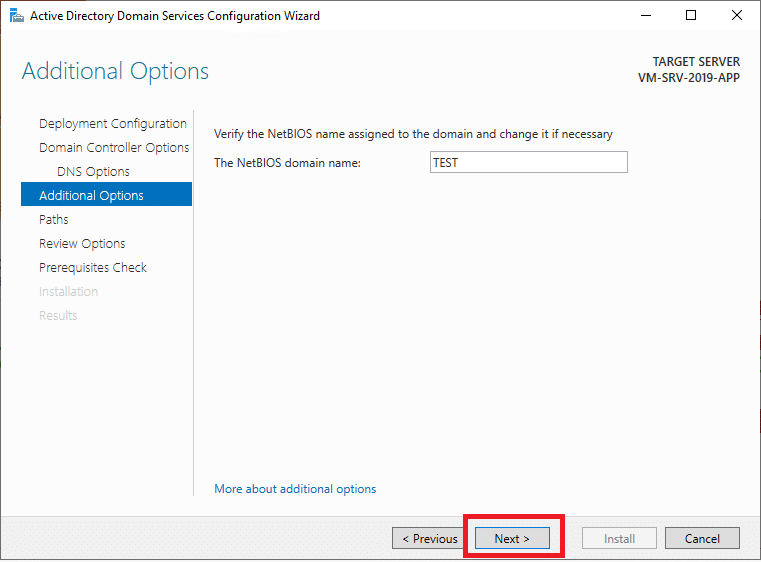761x562 pixels.
Task: Go back with the Previous button
Action: [429, 538]
